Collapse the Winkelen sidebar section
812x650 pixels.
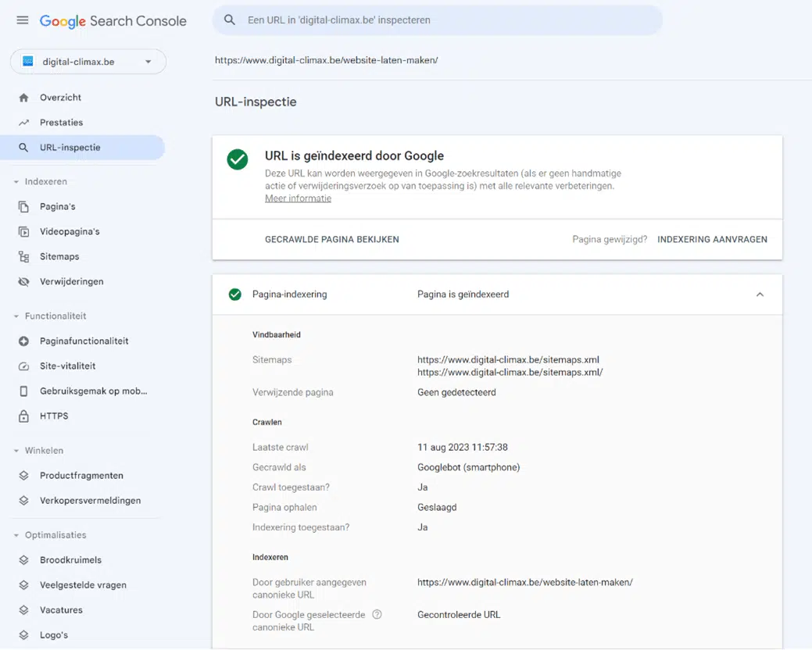click(16, 451)
